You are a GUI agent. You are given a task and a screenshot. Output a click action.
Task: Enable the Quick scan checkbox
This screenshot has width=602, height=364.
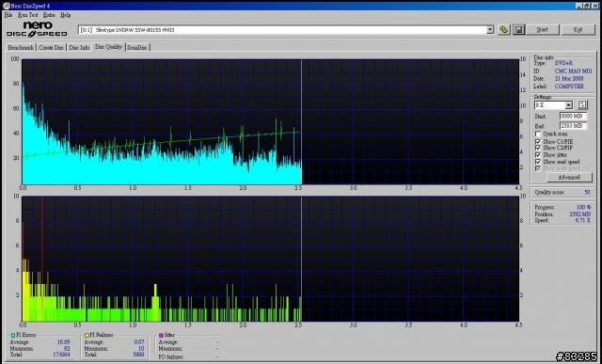(x=538, y=134)
